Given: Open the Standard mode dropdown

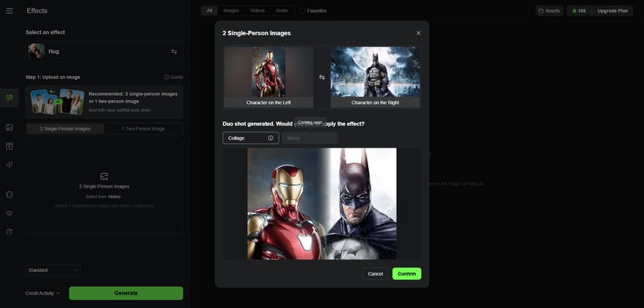Looking at the screenshot, I should click(x=53, y=270).
